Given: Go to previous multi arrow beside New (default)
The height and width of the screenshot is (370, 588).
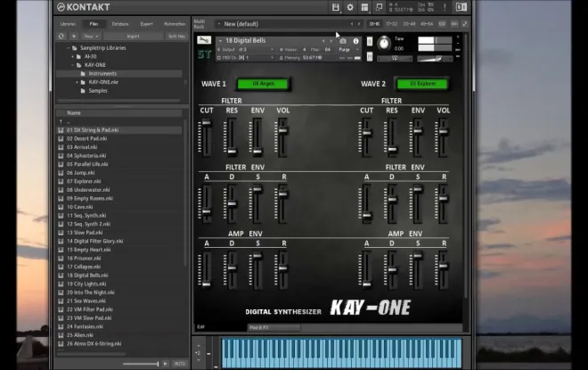Looking at the screenshot, I should coord(351,24).
